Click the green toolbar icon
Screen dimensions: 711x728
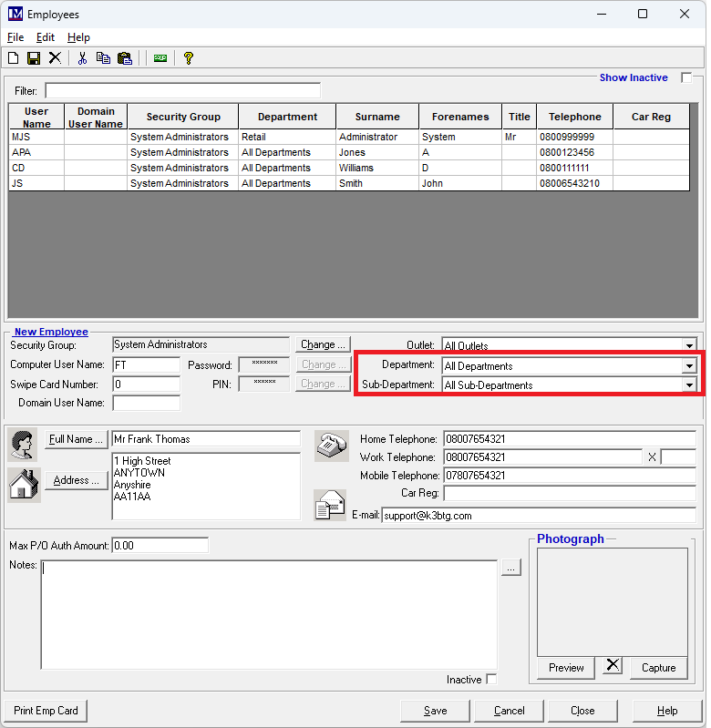pyautogui.click(x=160, y=58)
